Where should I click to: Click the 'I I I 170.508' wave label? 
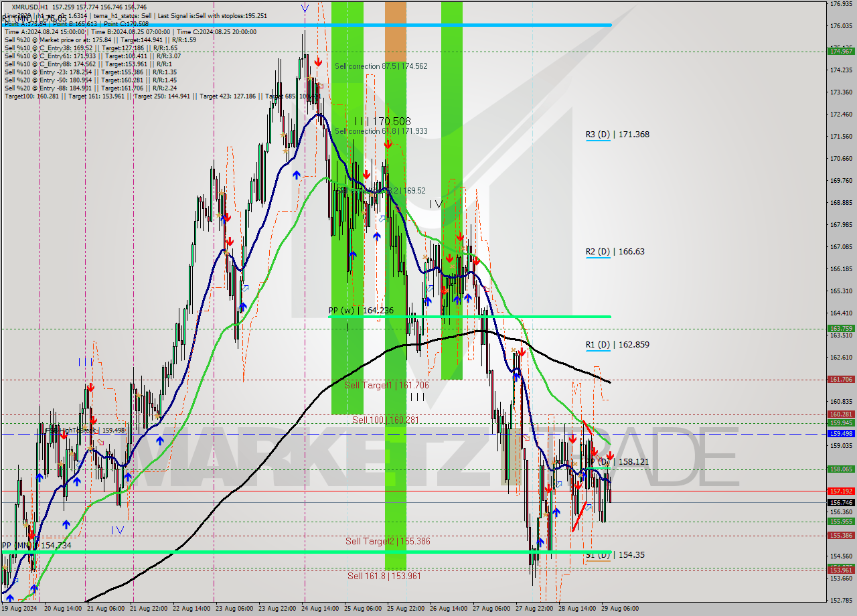point(383,121)
